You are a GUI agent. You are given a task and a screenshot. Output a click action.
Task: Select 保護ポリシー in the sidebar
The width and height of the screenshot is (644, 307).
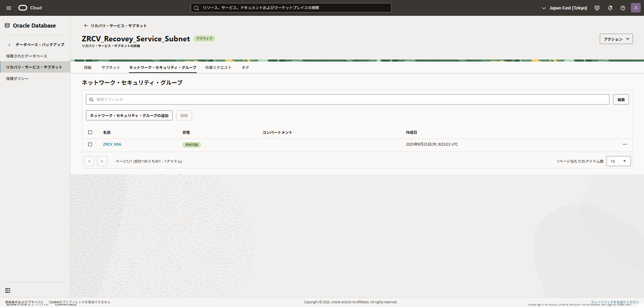coord(17,79)
